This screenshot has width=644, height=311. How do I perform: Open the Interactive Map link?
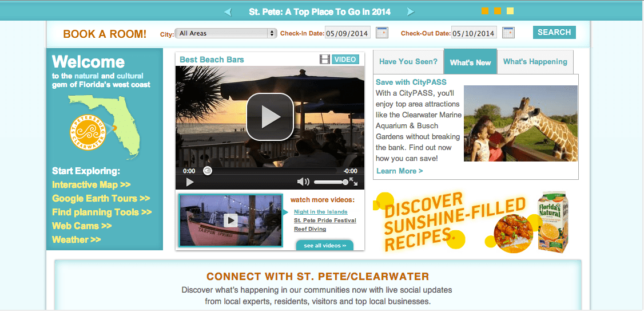pos(91,184)
